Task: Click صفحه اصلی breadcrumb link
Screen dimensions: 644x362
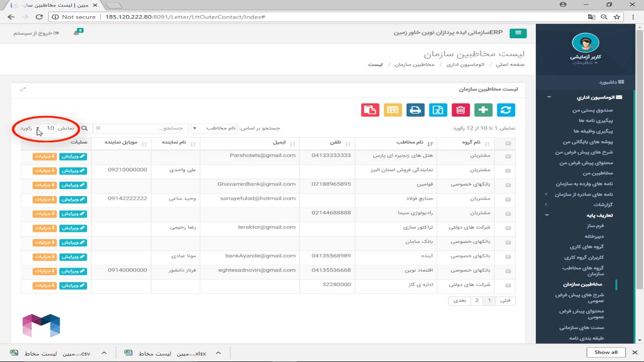Action: pos(510,65)
